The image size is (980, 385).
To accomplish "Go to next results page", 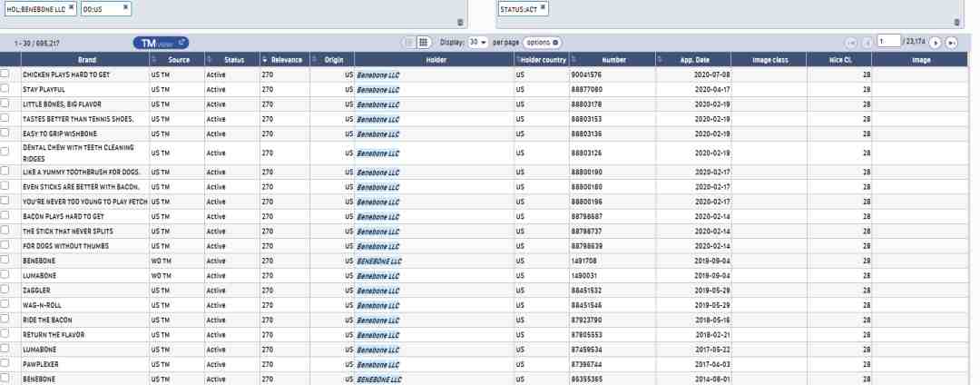I will point(935,43).
